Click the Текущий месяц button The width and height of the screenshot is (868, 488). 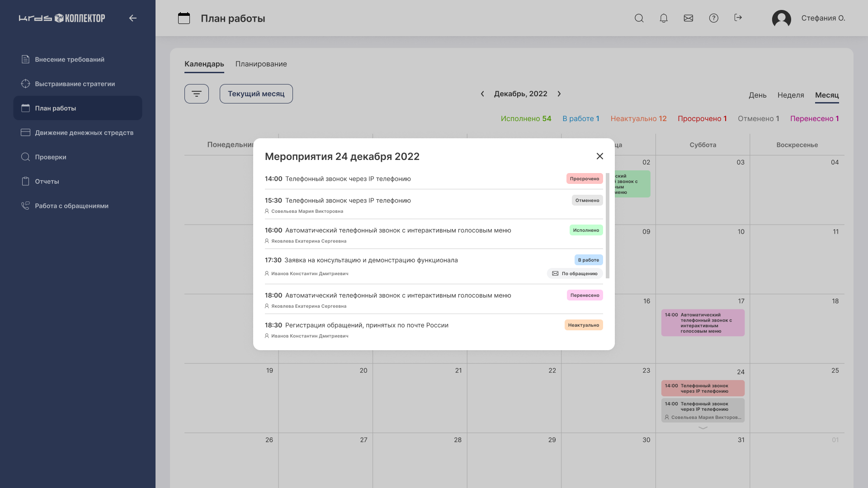(256, 94)
